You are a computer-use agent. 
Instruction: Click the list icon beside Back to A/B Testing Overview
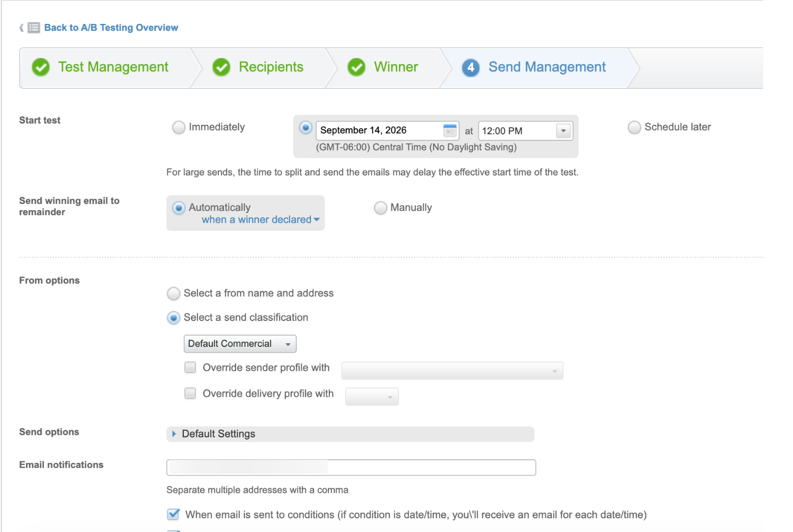[34, 27]
